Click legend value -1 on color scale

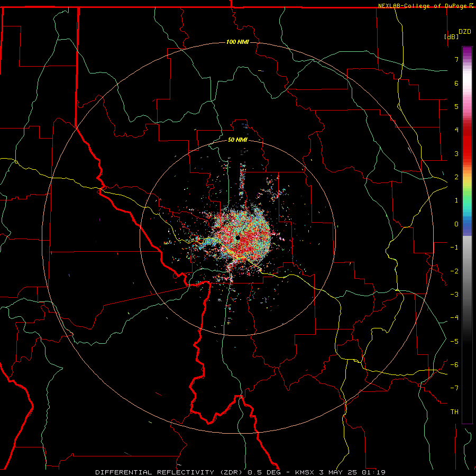tap(454, 248)
